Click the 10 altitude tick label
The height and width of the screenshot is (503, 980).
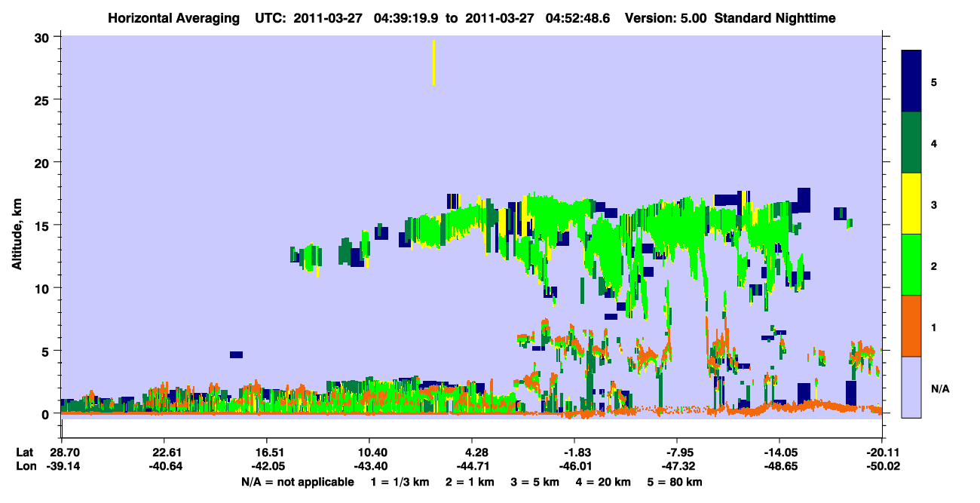point(44,288)
